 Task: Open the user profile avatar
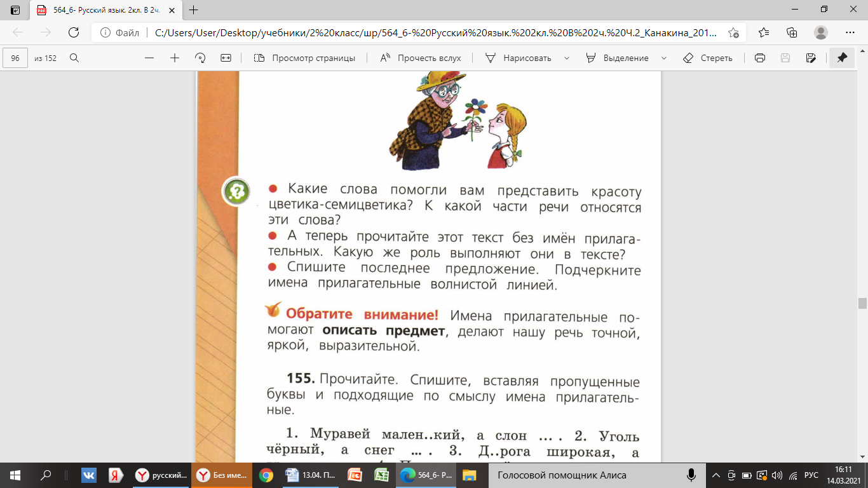tap(821, 32)
